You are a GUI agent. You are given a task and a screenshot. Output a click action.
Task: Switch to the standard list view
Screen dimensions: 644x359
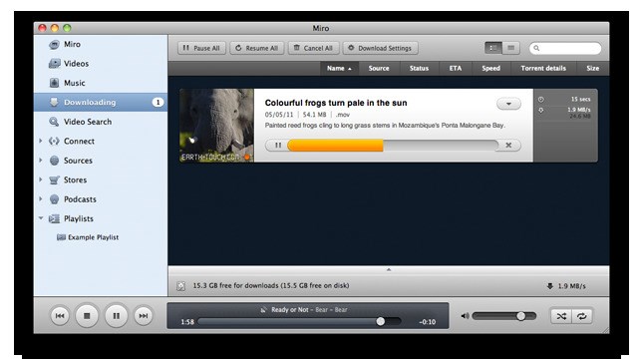click(x=511, y=48)
